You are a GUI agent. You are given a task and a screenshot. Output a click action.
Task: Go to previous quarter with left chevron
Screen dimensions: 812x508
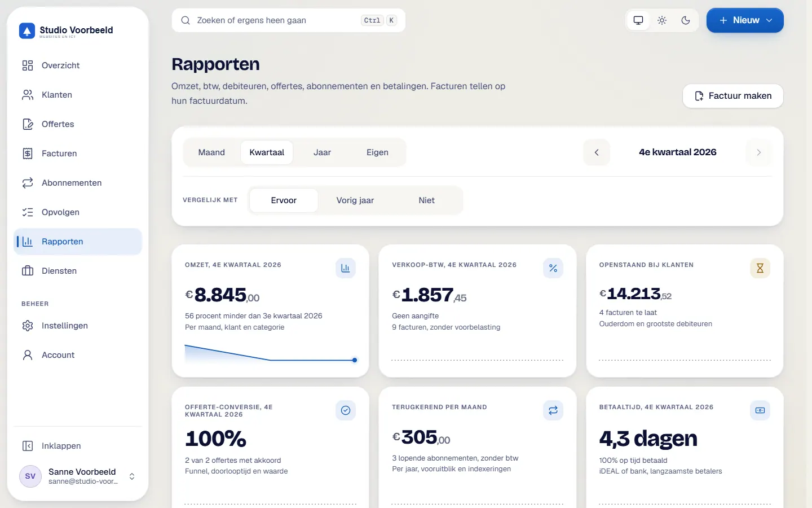pyautogui.click(x=597, y=152)
